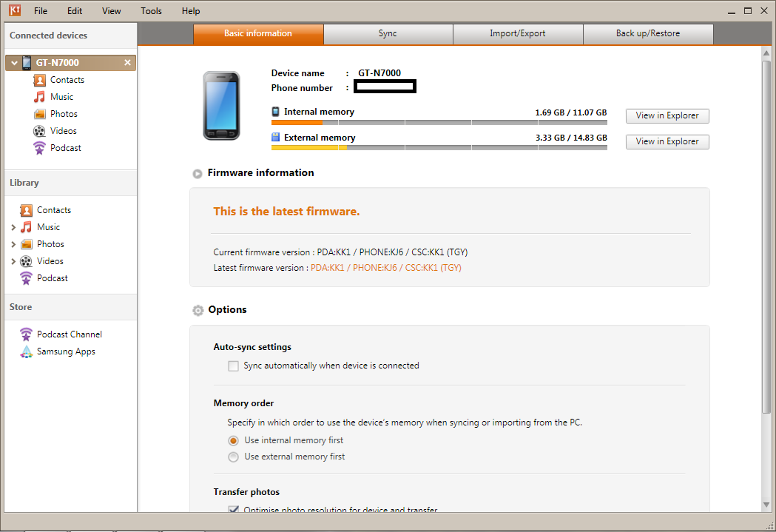Open Samsung Apps store icon

click(26, 351)
